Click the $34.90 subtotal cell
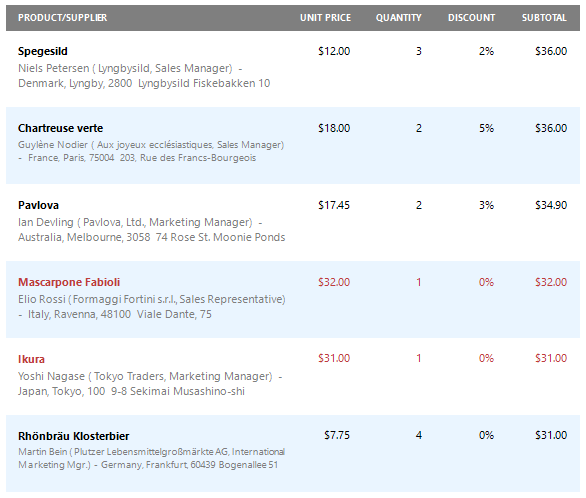This screenshot has width=586, height=498. (551, 205)
